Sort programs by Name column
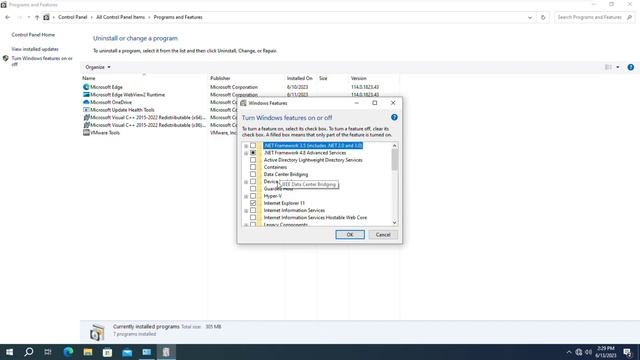This screenshot has width=640, height=360. 89,78
